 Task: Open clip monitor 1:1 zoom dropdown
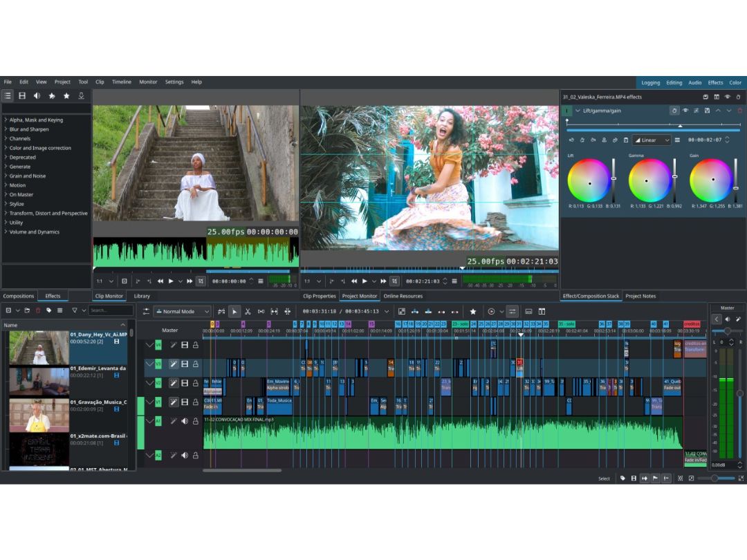[x=106, y=281]
